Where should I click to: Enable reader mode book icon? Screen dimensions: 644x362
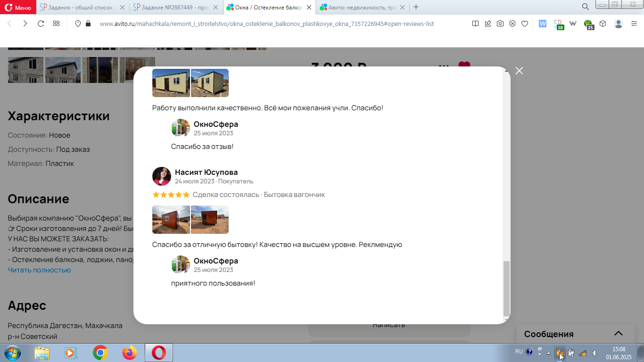click(x=475, y=24)
